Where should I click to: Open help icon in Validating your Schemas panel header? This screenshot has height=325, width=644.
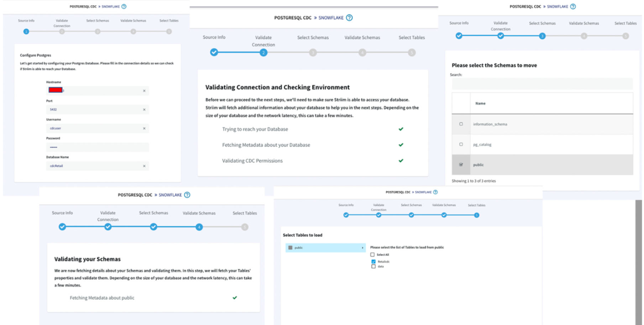coord(187,195)
